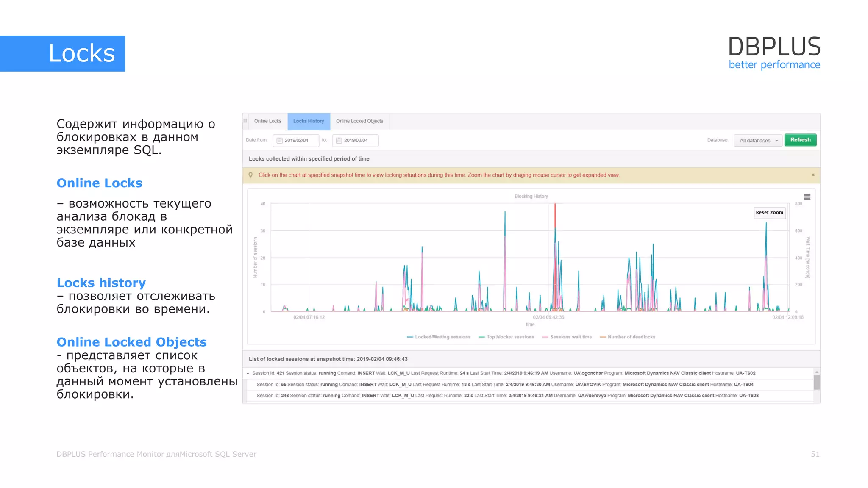Image resolution: width=868 pixels, height=488 pixels.
Task: Click the Online Locked Objects heading text
Action: point(131,342)
